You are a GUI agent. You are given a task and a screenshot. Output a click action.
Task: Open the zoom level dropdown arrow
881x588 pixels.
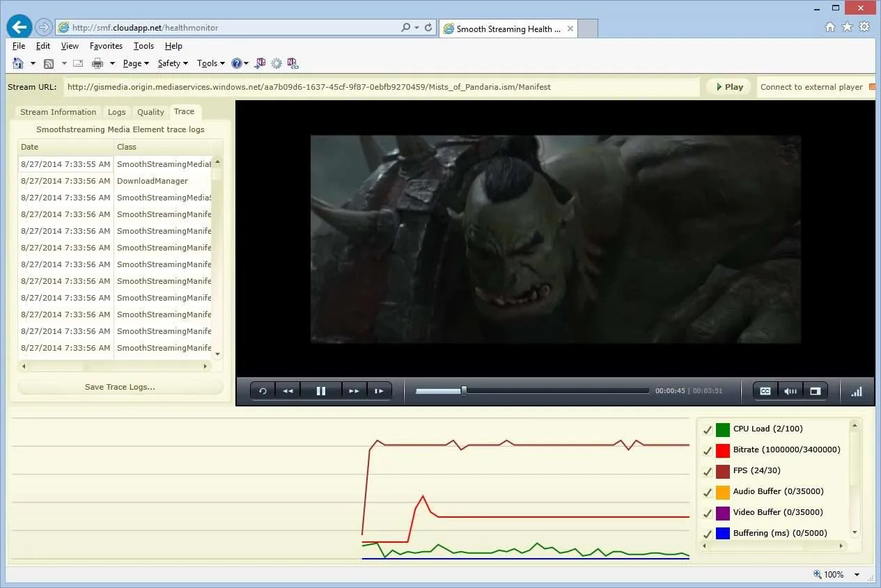click(x=857, y=575)
